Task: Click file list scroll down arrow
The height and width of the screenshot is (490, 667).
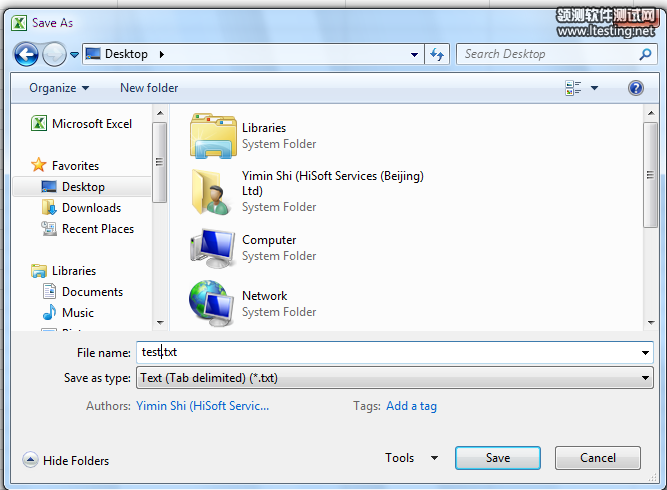Action: [651, 323]
